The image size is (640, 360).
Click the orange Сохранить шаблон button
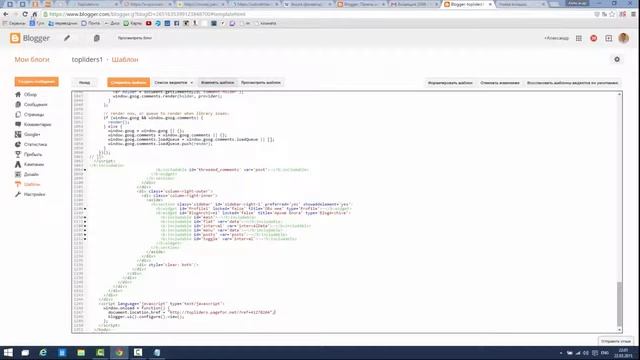point(129,82)
